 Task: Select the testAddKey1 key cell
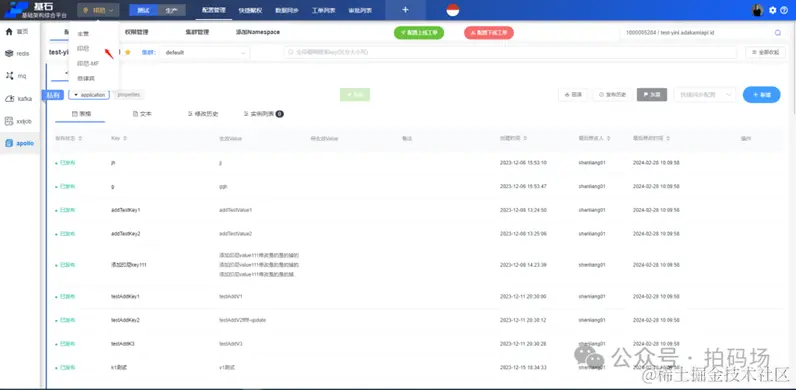pyautogui.click(x=125, y=297)
